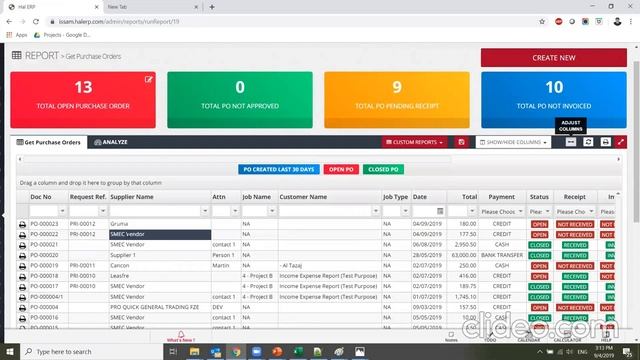Filter by Open PO button
Viewport: 640px width, 360px height.
pyautogui.click(x=341, y=169)
